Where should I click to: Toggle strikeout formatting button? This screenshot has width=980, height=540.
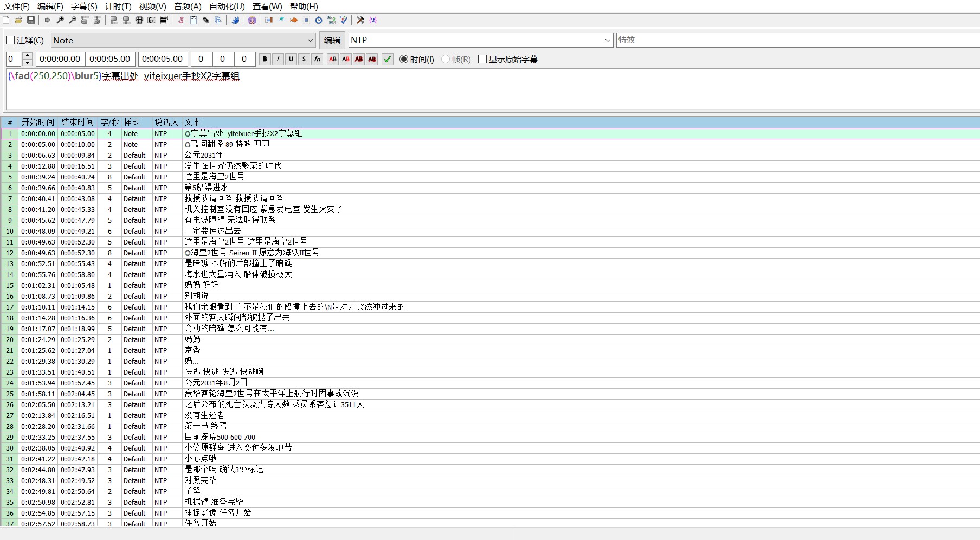304,59
